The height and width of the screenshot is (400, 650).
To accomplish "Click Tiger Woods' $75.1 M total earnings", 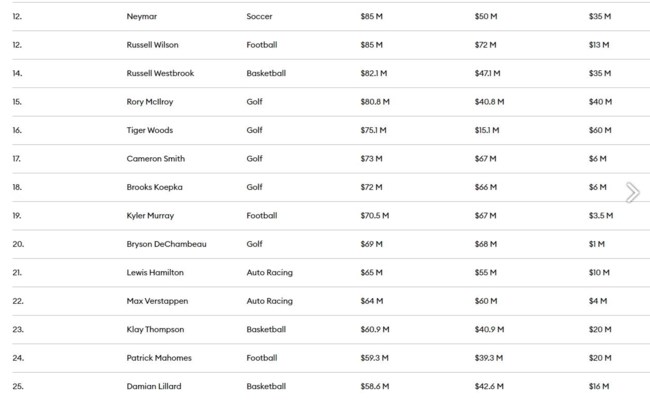I will pos(375,130).
